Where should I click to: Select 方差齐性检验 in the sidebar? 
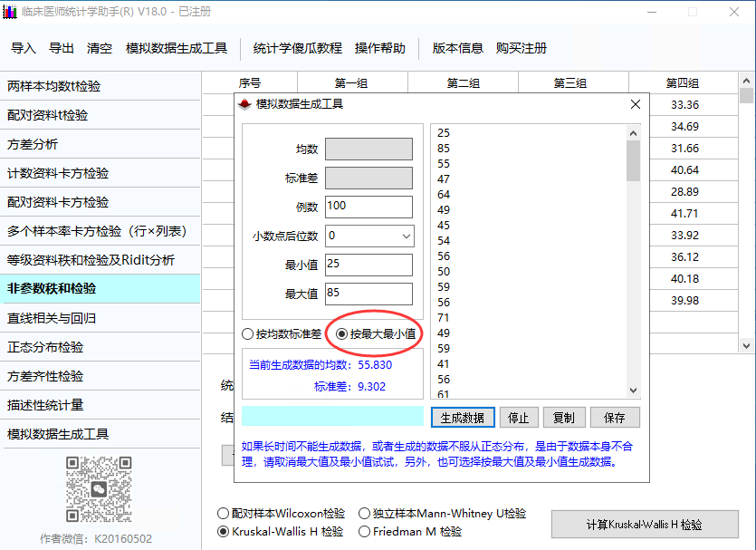pos(100,376)
